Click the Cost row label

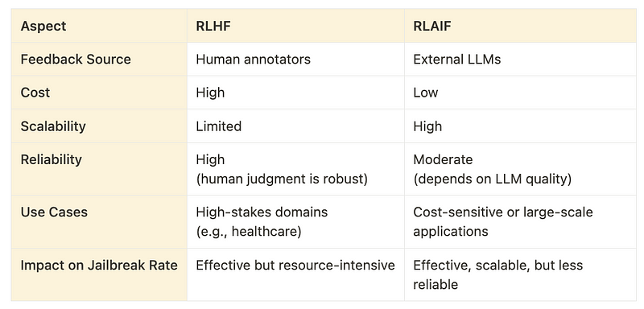point(35,93)
